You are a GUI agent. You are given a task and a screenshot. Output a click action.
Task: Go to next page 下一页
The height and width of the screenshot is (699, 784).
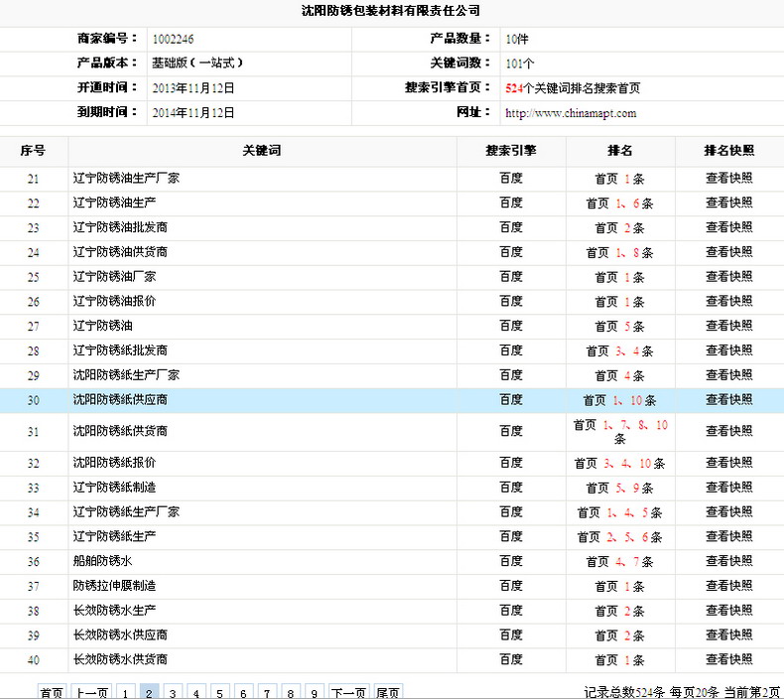[x=349, y=692]
